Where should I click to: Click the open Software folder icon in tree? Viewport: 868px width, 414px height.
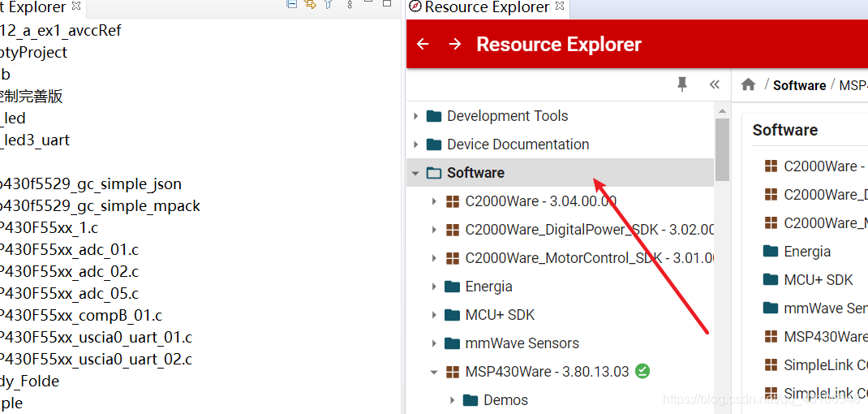coord(434,173)
